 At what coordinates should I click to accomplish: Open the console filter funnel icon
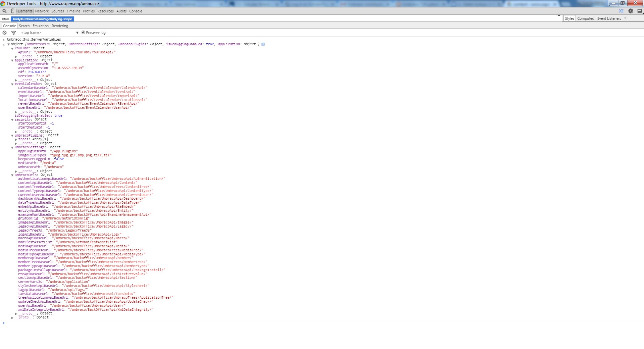click(x=13, y=33)
